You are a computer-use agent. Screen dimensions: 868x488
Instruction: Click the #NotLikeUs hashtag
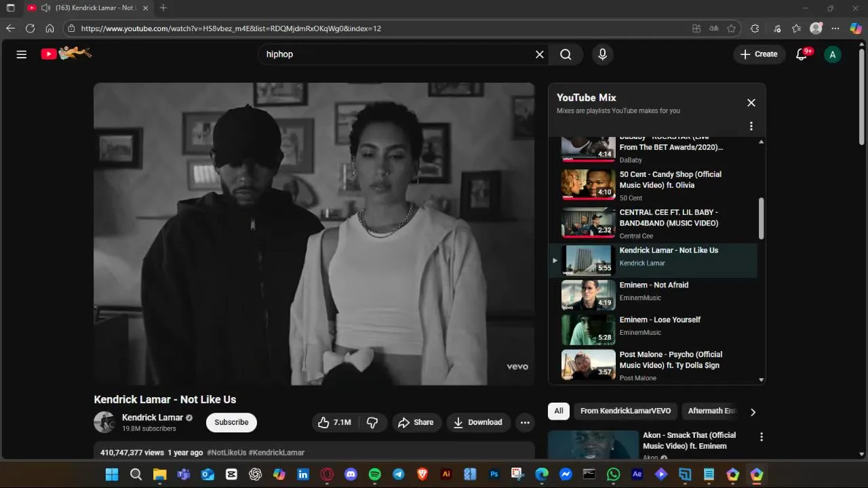point(226,452)
